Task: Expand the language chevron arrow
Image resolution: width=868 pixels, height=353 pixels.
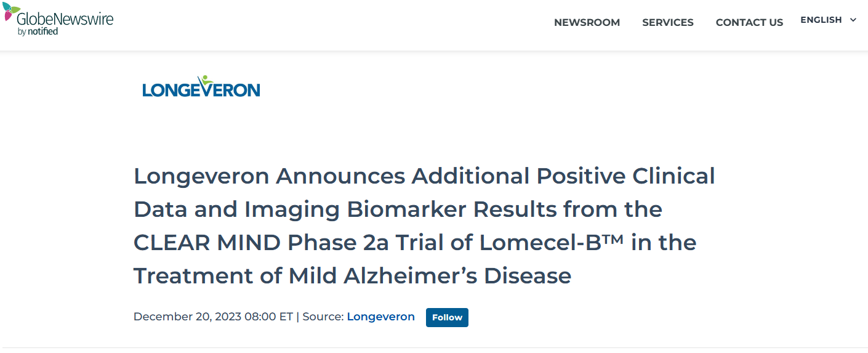Action: [853, 20]
